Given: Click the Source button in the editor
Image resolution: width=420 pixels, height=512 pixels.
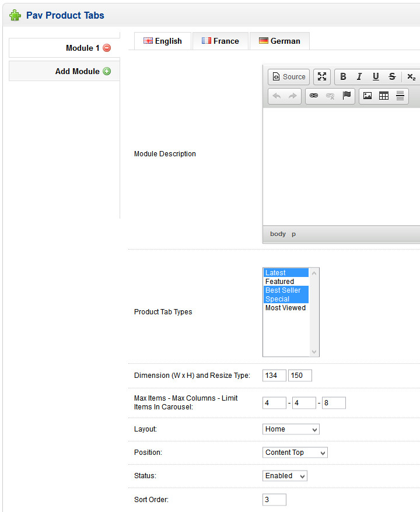Looking at the screenshot, I should [x=289, y=77].
